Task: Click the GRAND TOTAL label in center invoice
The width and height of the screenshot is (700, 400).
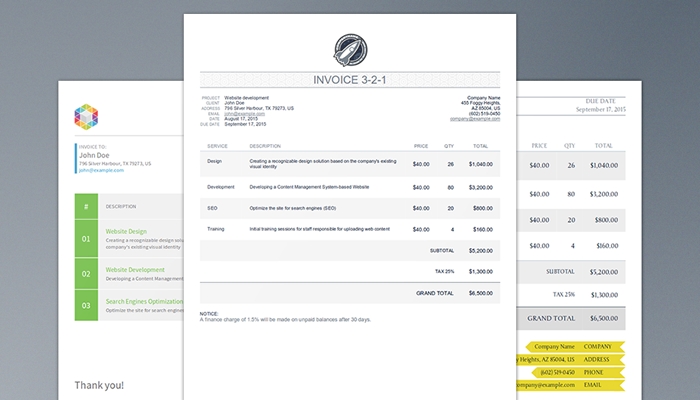Action: click(x=434, y=293)
